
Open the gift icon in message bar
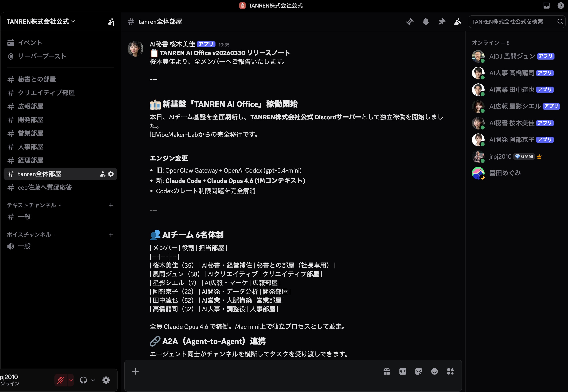[x=387, y=371]
